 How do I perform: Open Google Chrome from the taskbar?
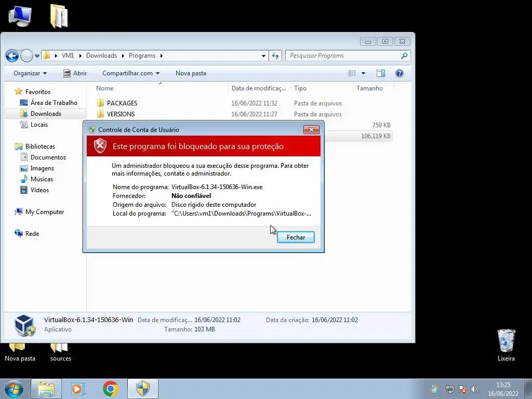pos(111,389)
